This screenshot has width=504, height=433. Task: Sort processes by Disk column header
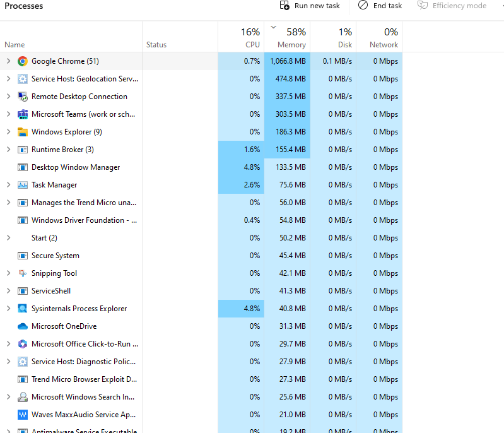click(333, 37)
